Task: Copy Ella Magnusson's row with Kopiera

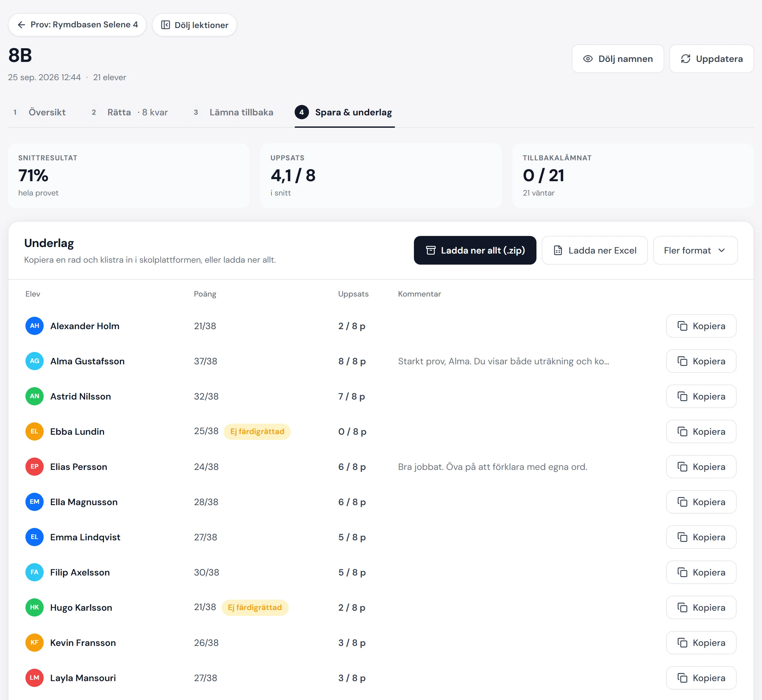Action: point(701,502)
